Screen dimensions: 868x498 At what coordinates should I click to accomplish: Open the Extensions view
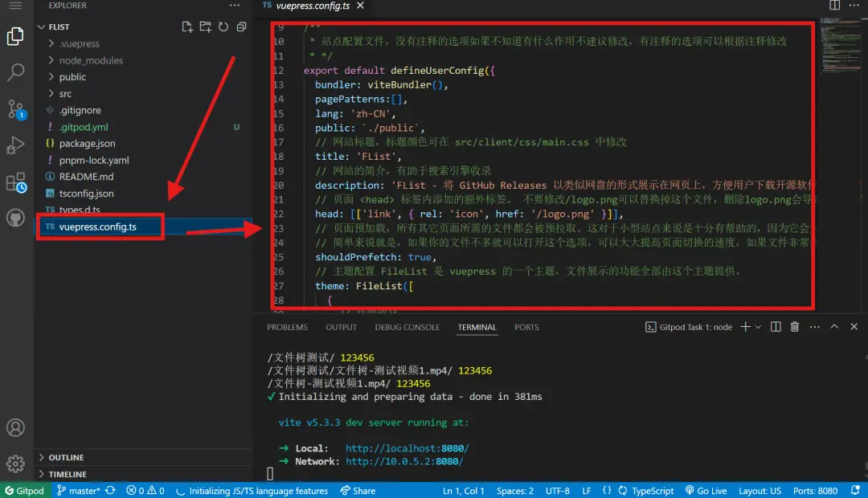(15, 182)
